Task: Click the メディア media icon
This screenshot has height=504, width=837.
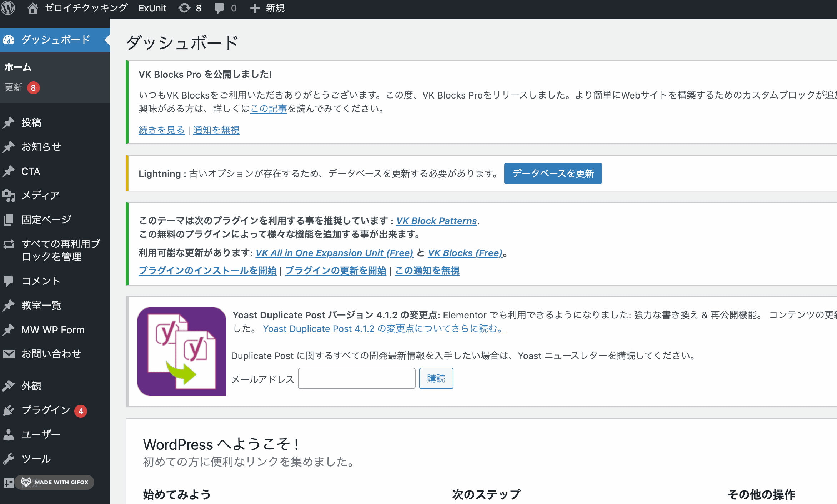Action: (9, 195)
